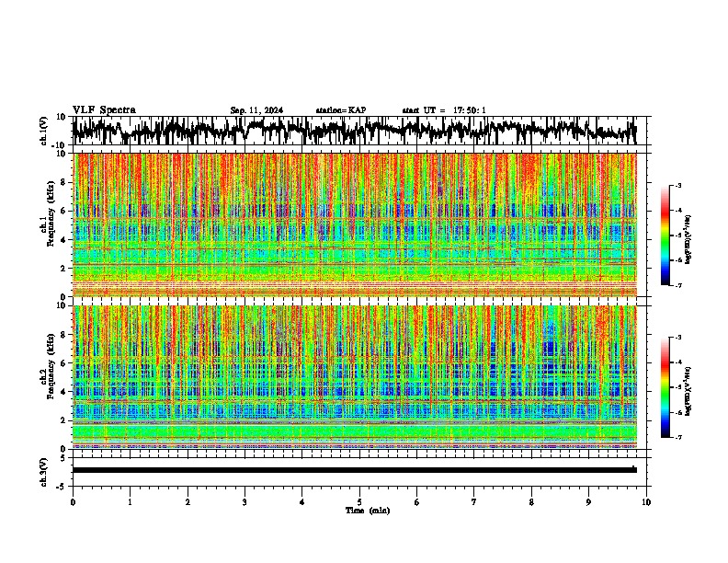Click the 'ch.3(V)' axis label
728x563 pixels.
(x=44, y=472)
